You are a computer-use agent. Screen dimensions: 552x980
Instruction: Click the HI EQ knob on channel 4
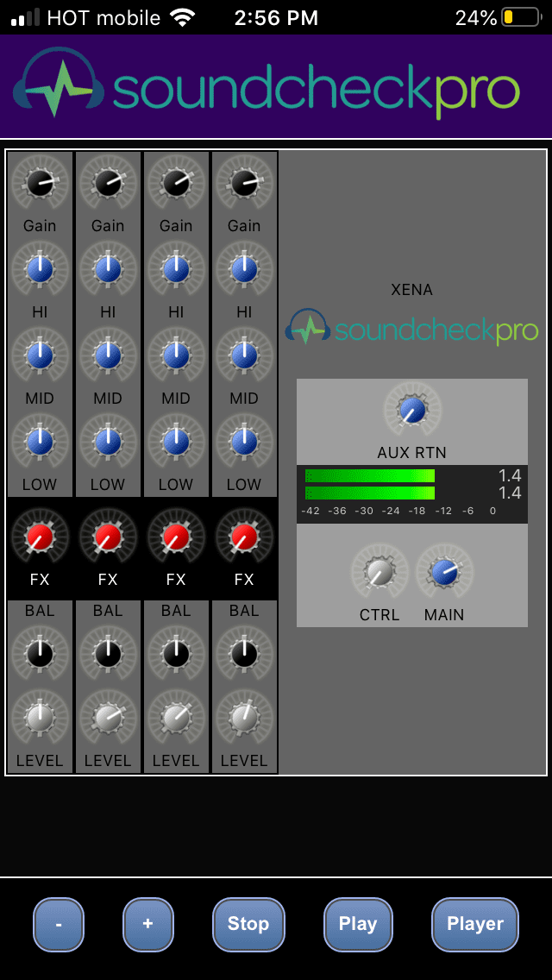pos(244,269)
